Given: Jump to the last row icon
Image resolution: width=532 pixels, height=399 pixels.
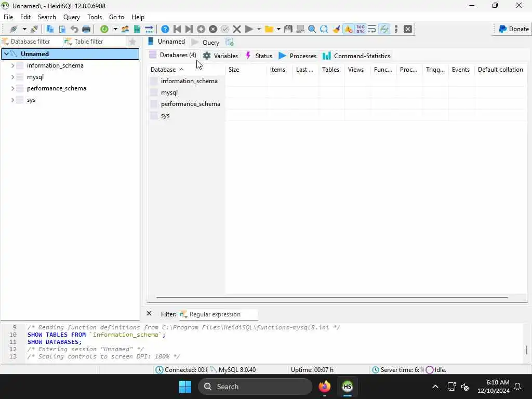Looking at the screenshot, I should pos(189,29).
